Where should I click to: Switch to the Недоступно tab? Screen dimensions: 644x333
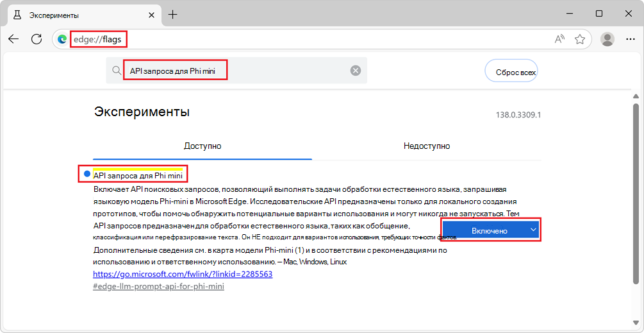pos(427,146)
